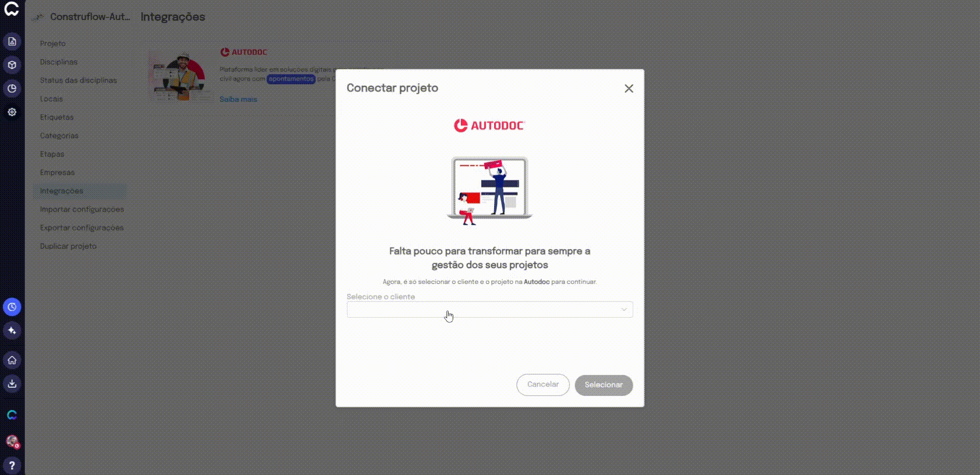Select Duplicar projeto from the settings menu
This screenshot has width=980, height=475.
[68, 246]
